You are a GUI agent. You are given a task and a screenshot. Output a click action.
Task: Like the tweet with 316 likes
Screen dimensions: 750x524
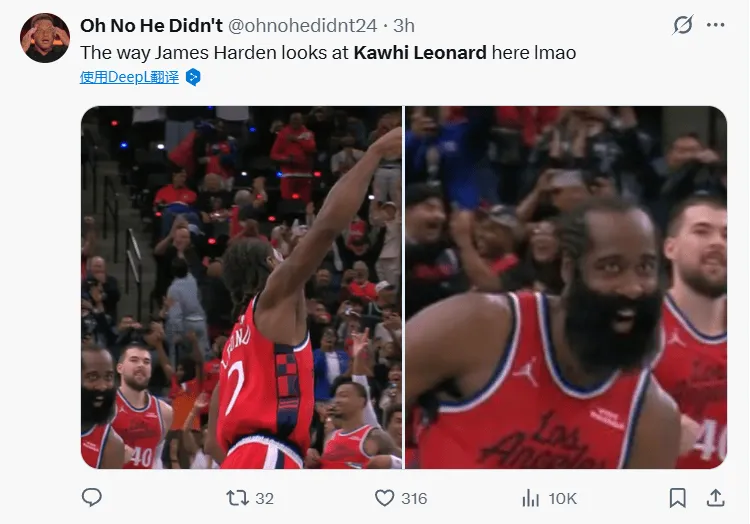(385, 498)
